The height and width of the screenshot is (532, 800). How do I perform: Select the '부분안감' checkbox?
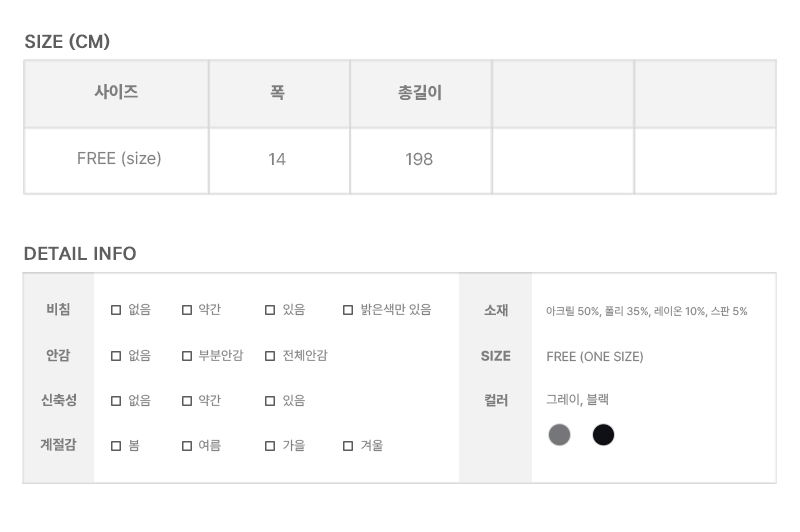click(187, 355)
